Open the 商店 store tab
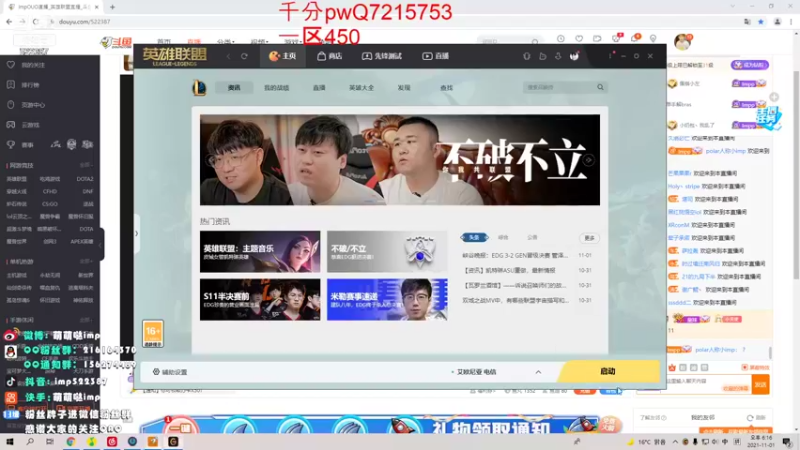Viewport: 800px width, 450px height. 329,56
